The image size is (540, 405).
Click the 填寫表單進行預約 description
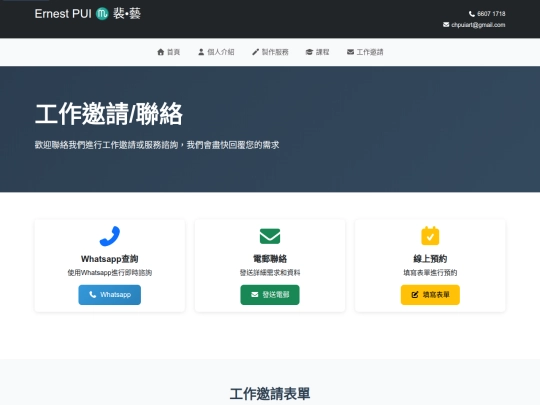[430, 272]
